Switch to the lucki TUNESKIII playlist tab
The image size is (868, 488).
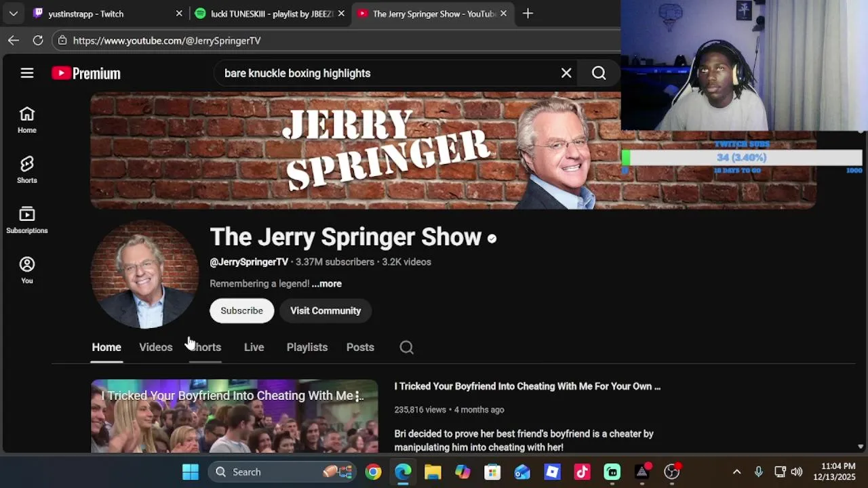click(269, 14)
